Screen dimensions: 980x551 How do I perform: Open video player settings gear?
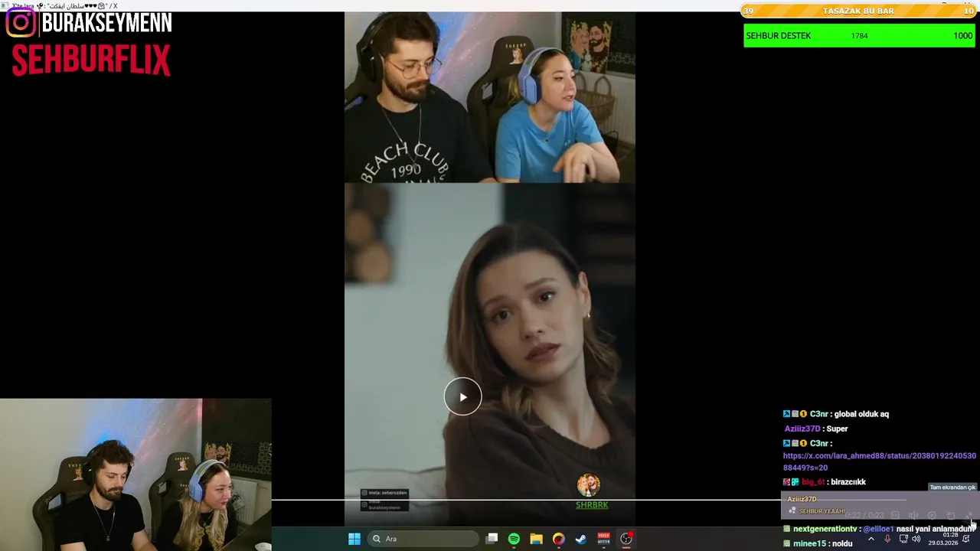pyautogui.click(x=932, y=516)
